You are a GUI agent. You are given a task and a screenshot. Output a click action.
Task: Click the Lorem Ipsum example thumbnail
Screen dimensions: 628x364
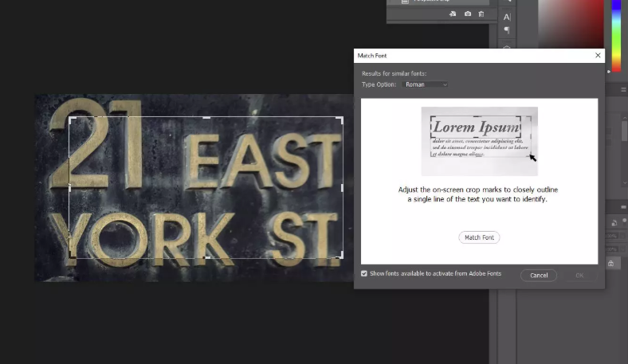[x=480, y=141]
